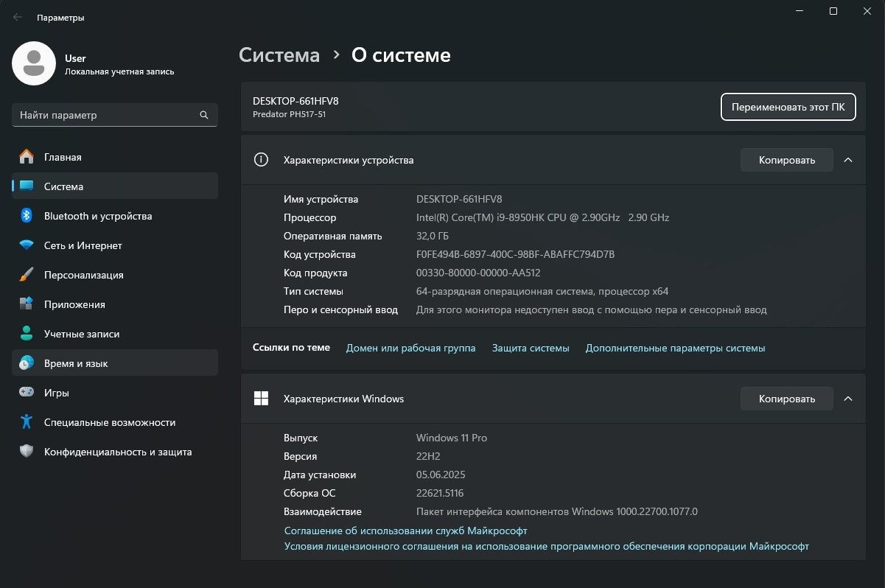Click the Predator PH517-51 model text
Screen dimensions: 885x588
(x=289, y=115)
